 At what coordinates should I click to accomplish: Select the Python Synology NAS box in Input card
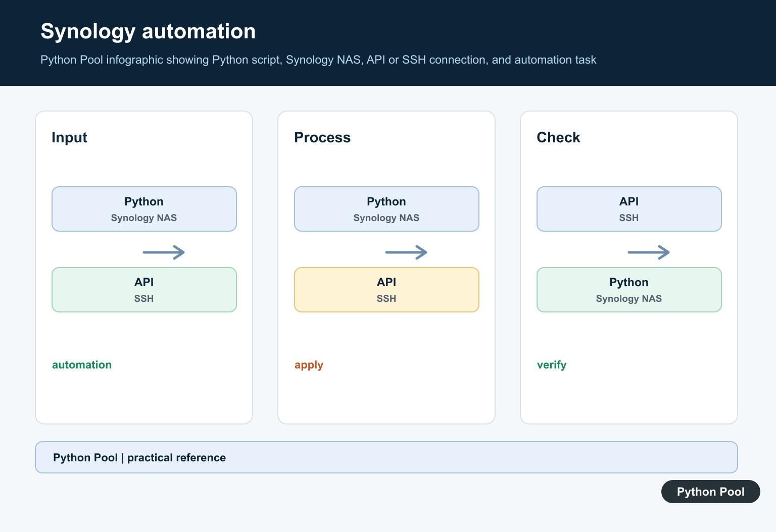tap(144, 209)
